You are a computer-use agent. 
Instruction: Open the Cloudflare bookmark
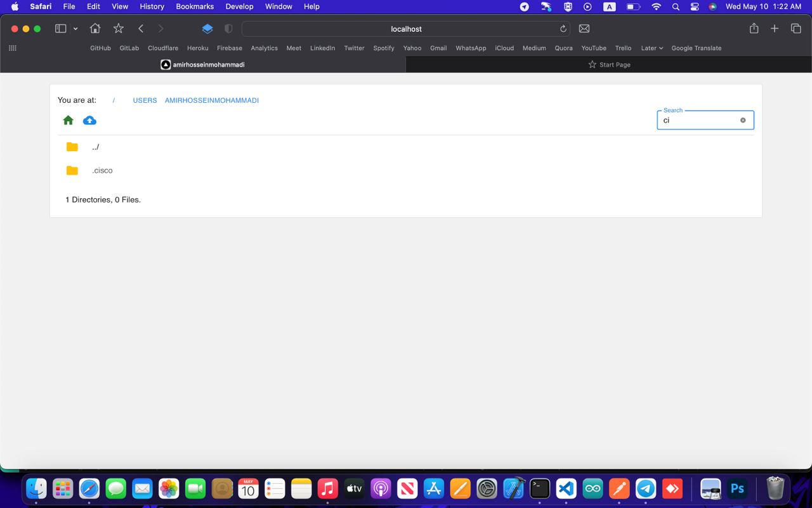click(x=163, y=48)
